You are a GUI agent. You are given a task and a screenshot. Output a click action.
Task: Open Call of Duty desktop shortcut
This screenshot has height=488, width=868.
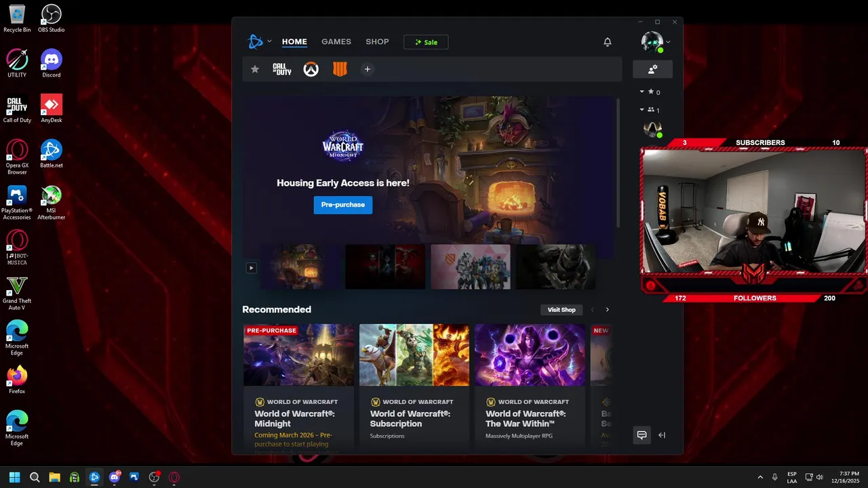coord(17,109)
